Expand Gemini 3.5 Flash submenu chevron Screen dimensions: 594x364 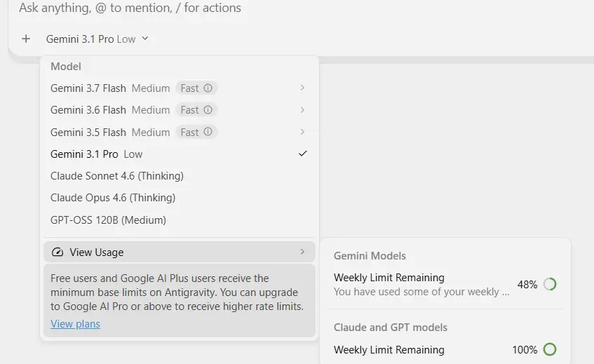point(302,132)
